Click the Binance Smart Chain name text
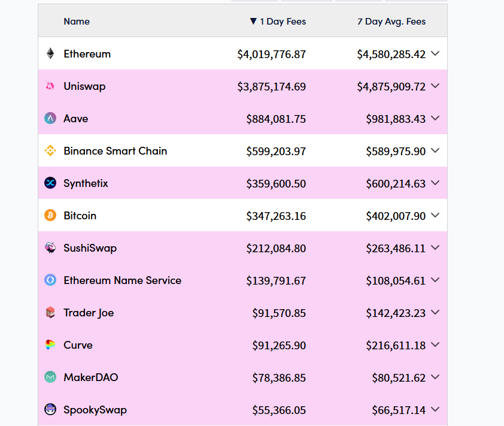 pos(116,151)
